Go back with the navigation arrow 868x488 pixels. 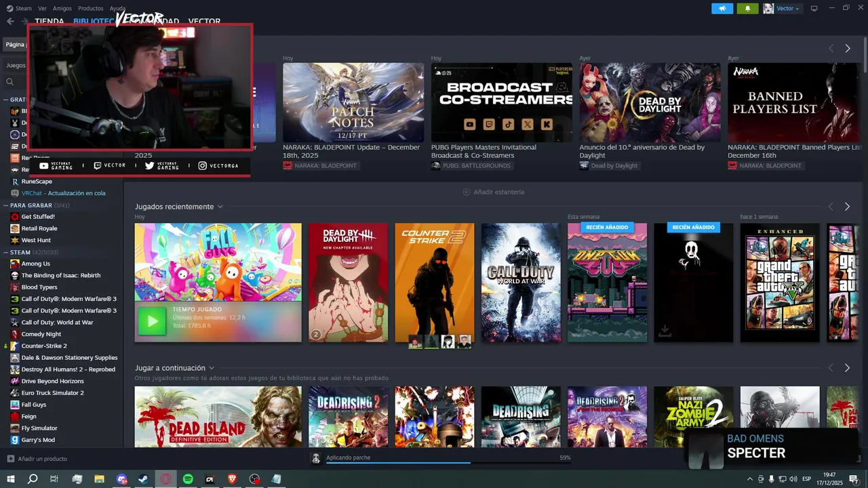pos(10,22)
